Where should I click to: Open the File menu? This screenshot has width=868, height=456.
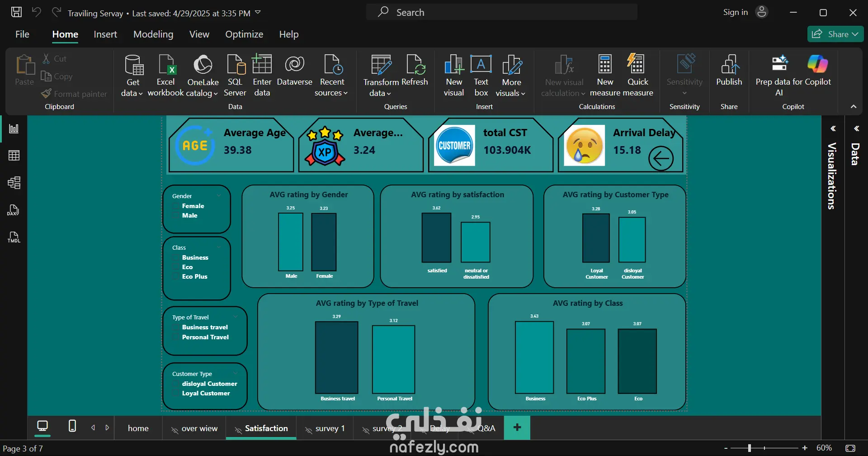[x=22, y=34]
